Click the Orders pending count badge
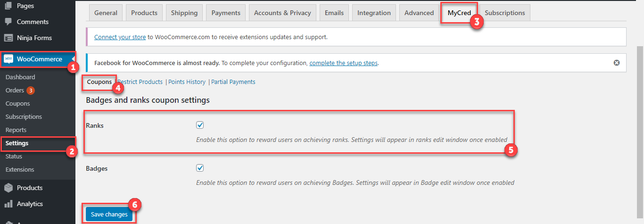The height and width of the screenshot is (224, 644). (31, 90)
